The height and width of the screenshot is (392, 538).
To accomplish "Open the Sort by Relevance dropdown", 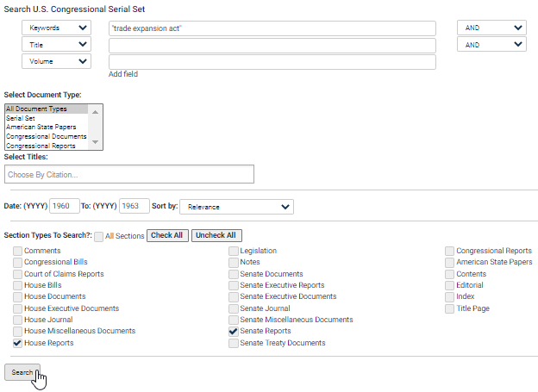I will [236, 207].
